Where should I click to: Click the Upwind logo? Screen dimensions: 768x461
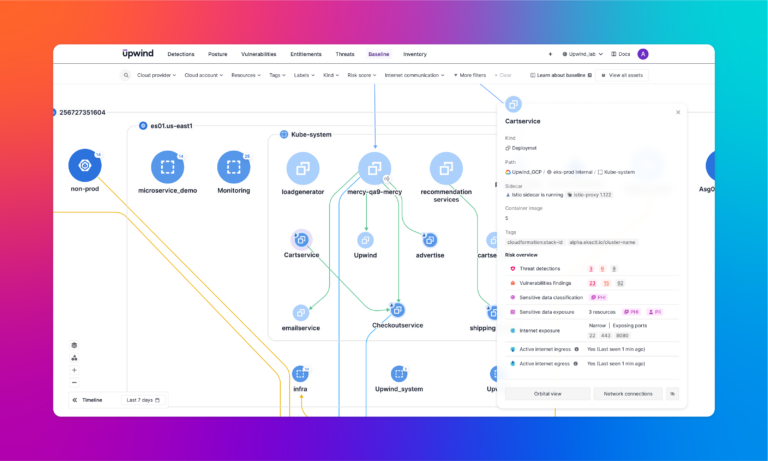[x=138, y=53]
